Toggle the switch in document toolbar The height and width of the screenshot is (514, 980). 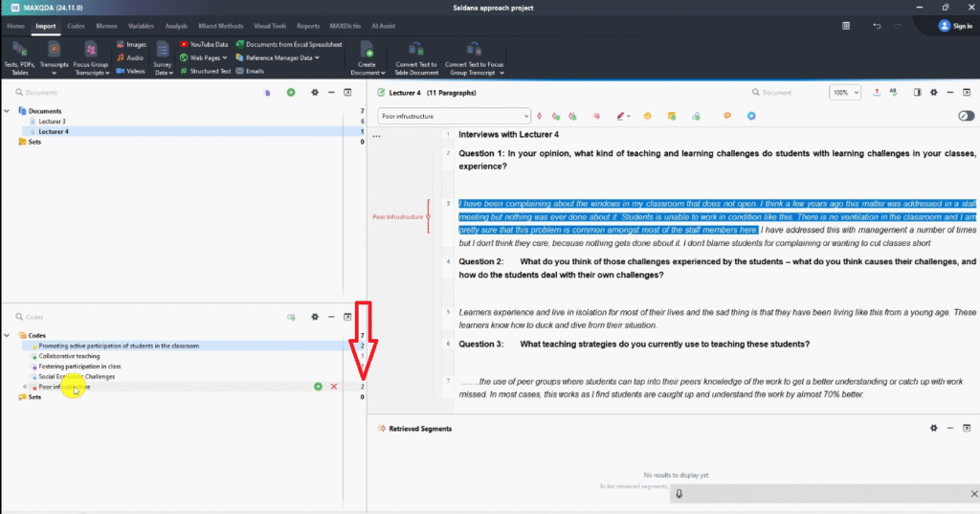[x=966, y=116]
